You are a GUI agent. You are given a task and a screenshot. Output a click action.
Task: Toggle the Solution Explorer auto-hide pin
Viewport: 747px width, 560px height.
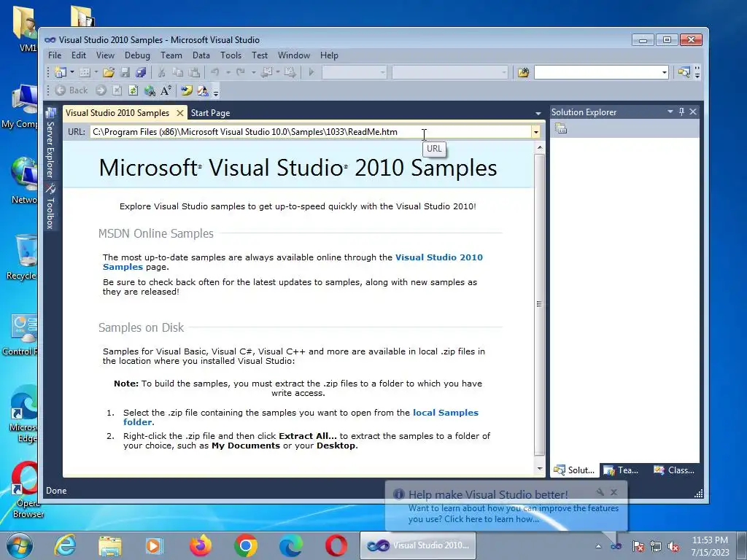681,112
